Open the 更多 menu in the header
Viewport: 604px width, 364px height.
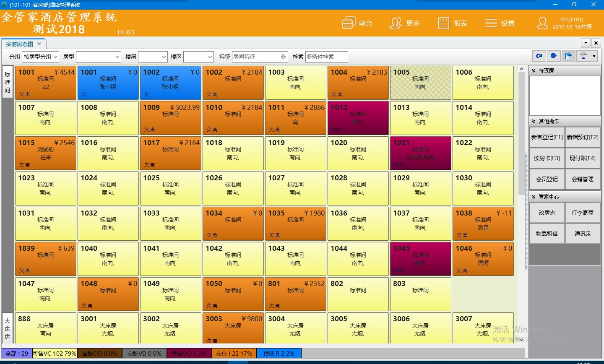click(x=405, y=23)
